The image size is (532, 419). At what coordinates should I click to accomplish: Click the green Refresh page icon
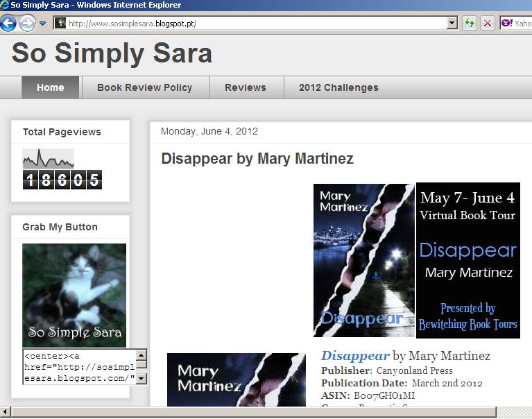click(470, 23)
